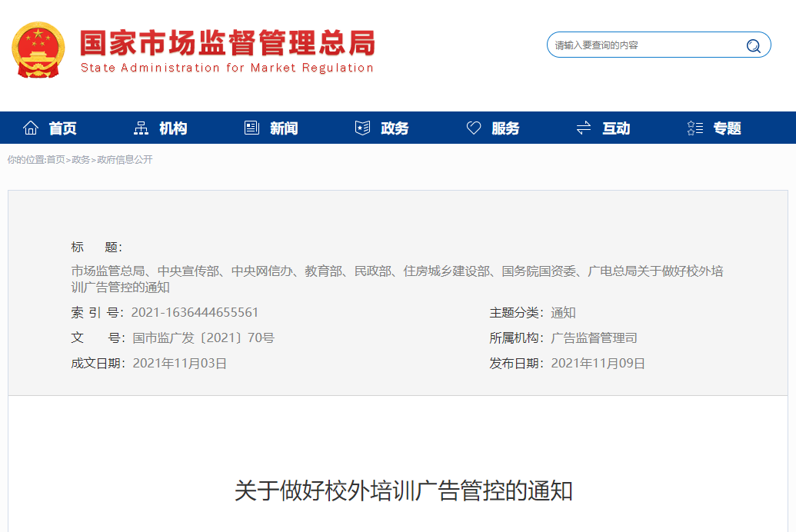Click the heart icon beside 服务

[474, 128]
